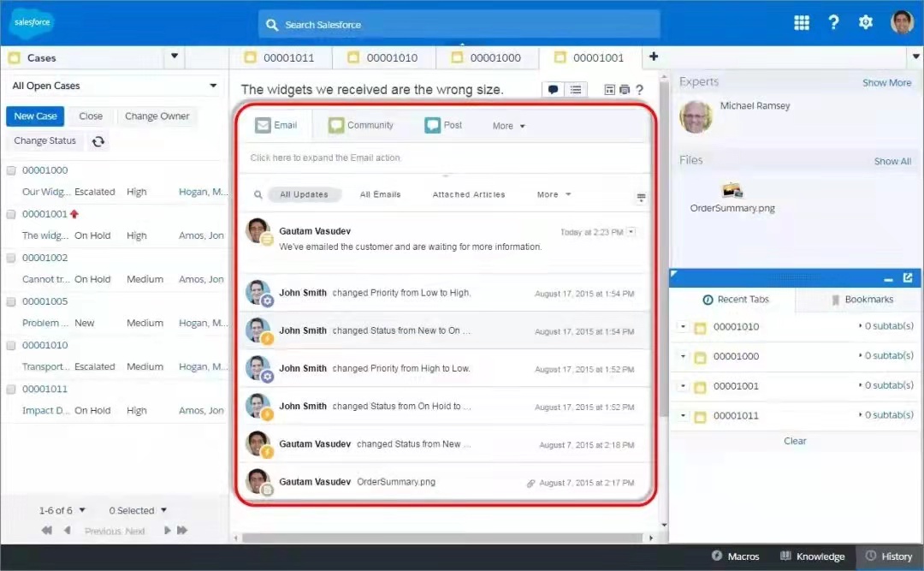Click the feed search magnifier icon
This screenshot has height=571, width=924.
tap(258, 194)
